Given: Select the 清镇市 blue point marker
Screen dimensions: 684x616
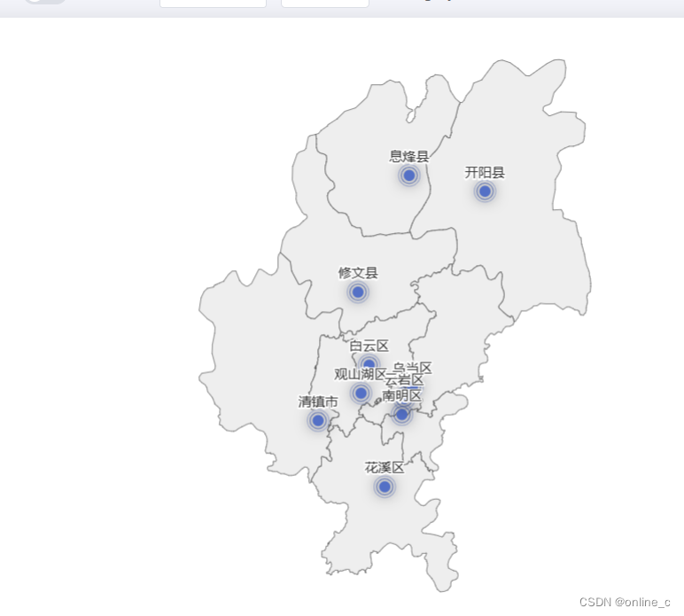Looking at the screenshot, I should [318, 420].
